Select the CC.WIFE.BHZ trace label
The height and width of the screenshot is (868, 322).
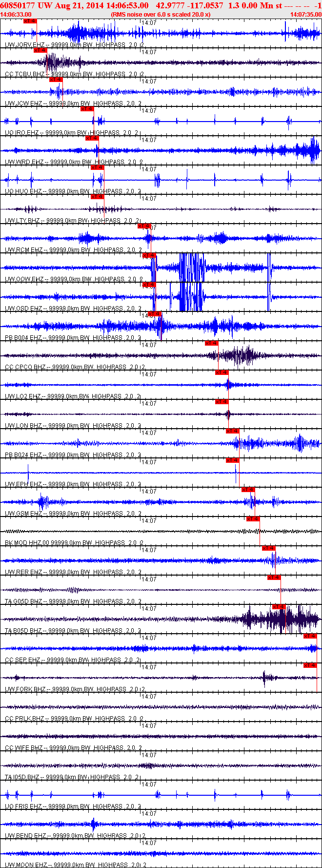coord(24,748)
